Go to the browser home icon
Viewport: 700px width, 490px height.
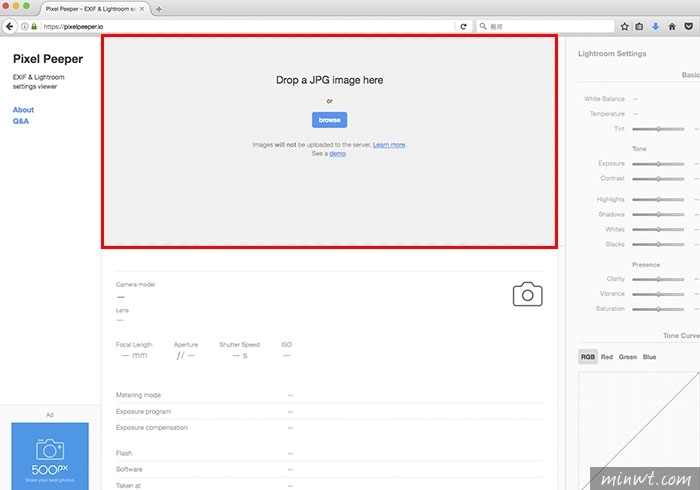pos(672,26)
